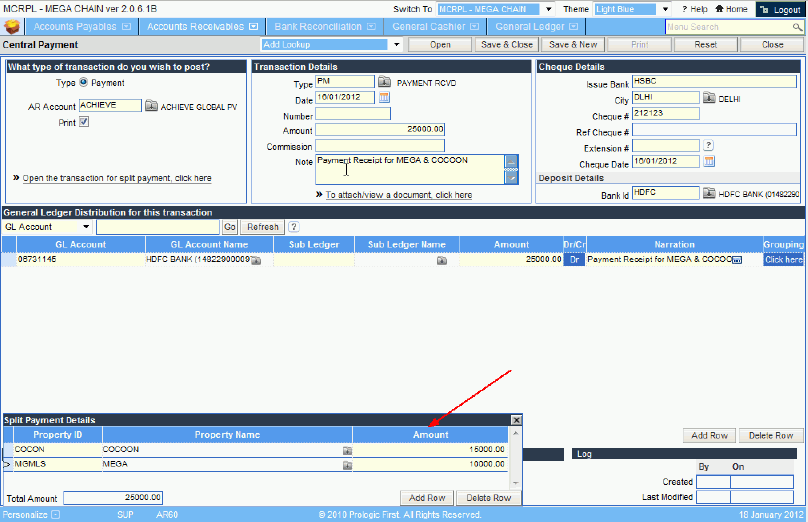808x522 pixels.
Task: Click Extension # help question-mark icon
Action: click(709, 146)
